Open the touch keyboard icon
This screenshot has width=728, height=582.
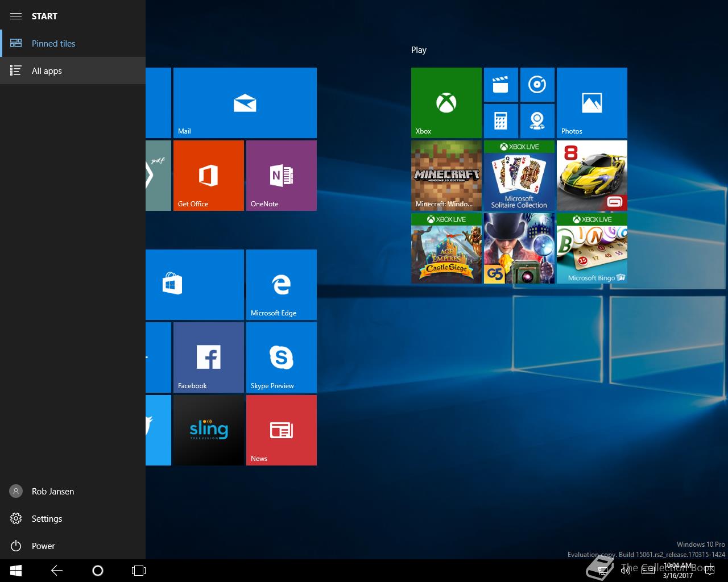648,571
